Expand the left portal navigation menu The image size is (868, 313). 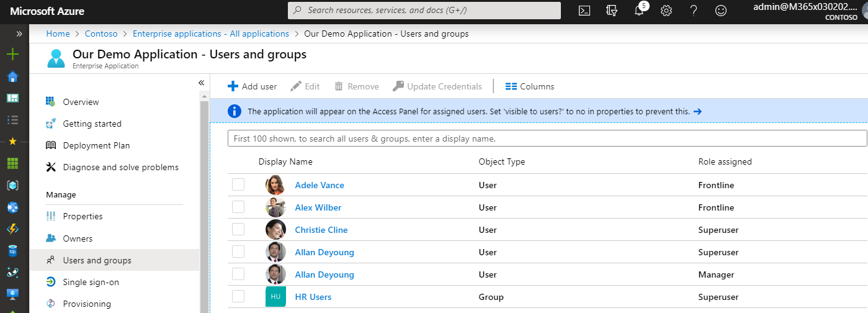pos(19,34)
